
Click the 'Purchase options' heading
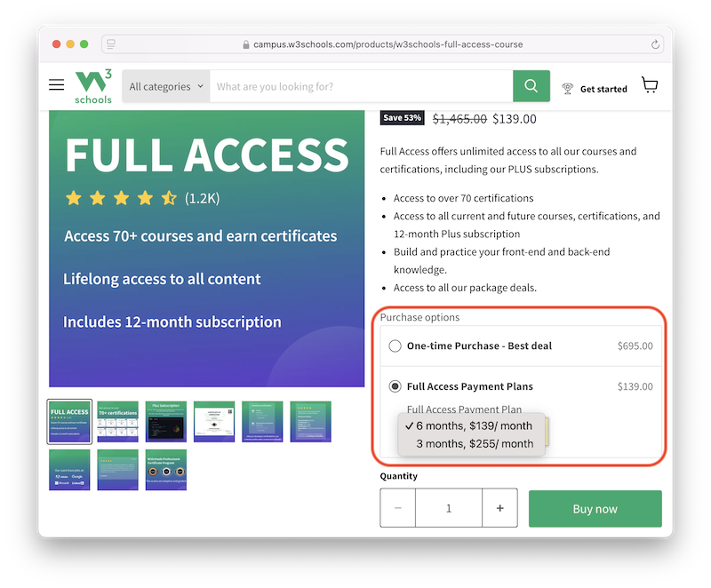419,317
